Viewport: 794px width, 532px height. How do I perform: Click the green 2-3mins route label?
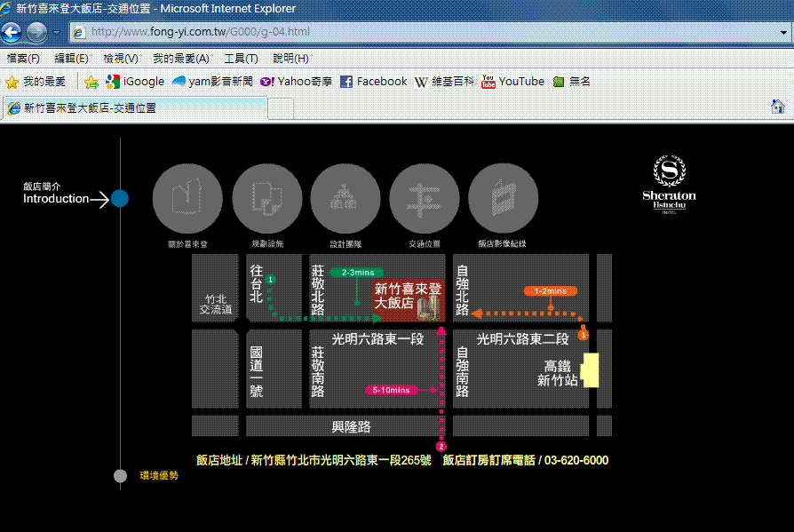[357, 273]
